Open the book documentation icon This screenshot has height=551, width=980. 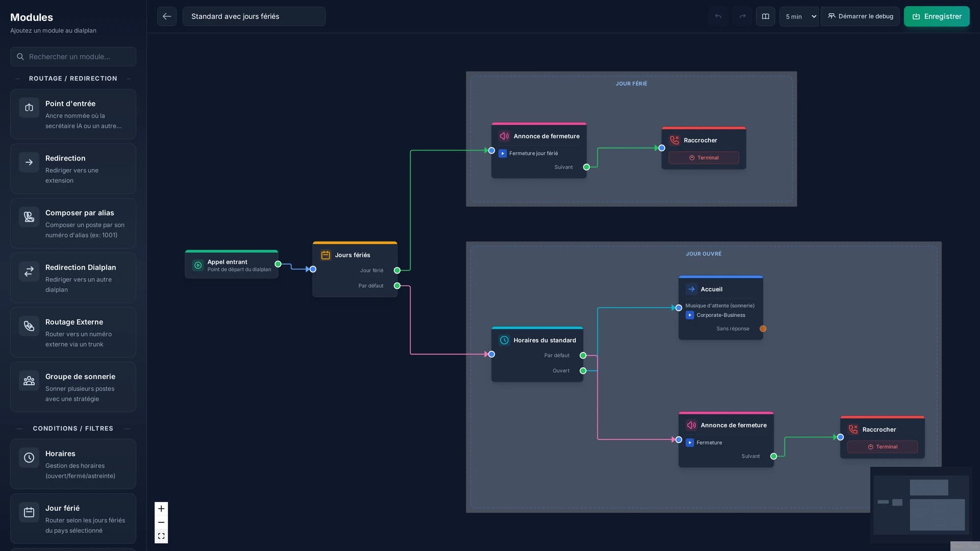[x=766, y=16]
